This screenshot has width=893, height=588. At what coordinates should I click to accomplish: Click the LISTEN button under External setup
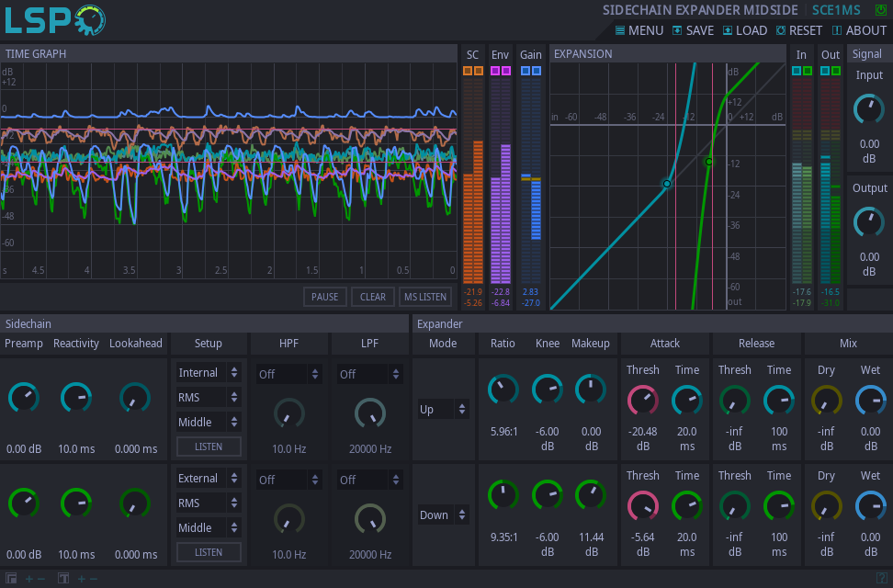[x=209, y=552]
